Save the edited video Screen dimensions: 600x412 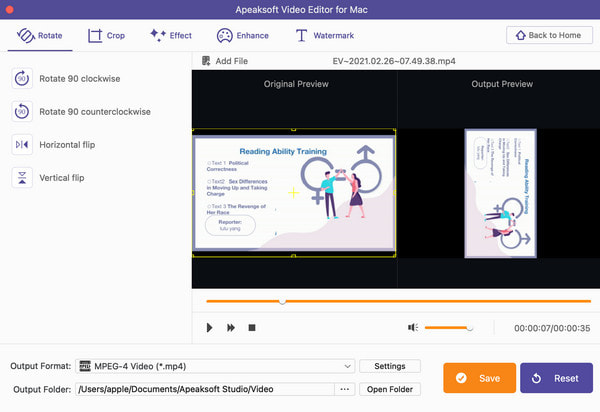[x=479, y=378]
